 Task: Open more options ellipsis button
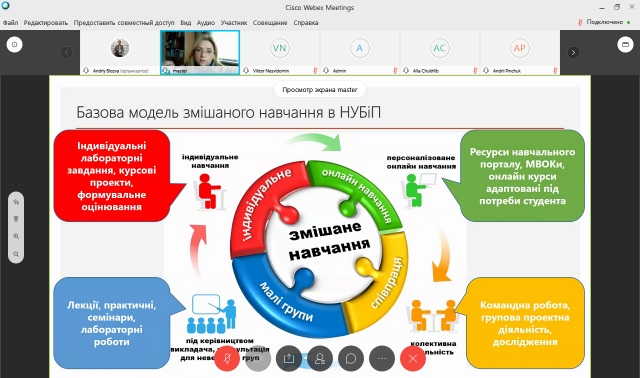coord(382,358)
